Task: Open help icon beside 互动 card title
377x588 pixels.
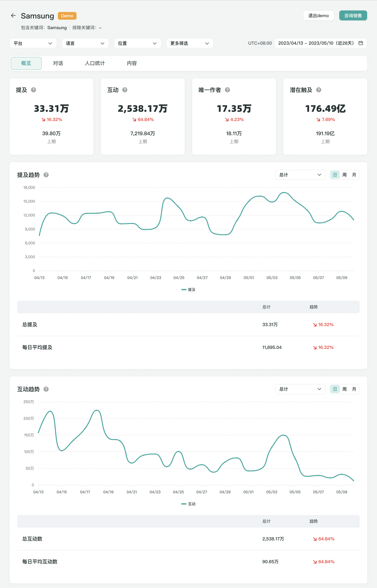Action: (x=125, y=90)
